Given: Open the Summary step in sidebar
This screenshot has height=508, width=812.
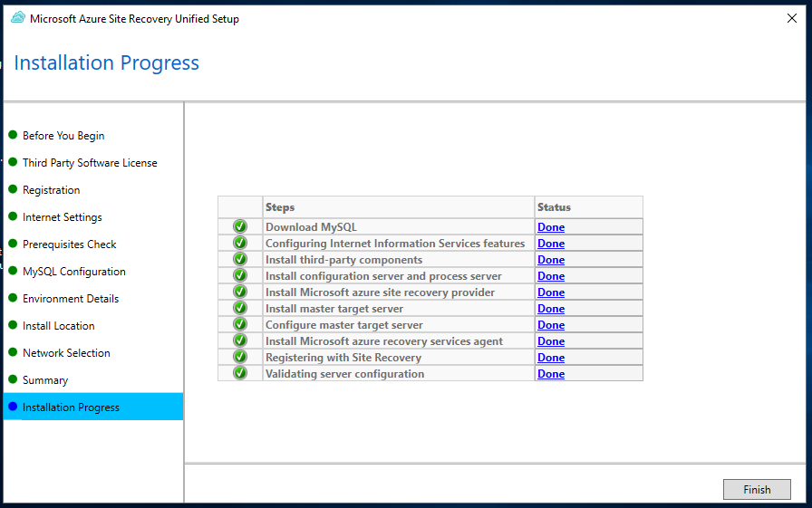Looking at the screenshot, I should click(x=45, y=380).
